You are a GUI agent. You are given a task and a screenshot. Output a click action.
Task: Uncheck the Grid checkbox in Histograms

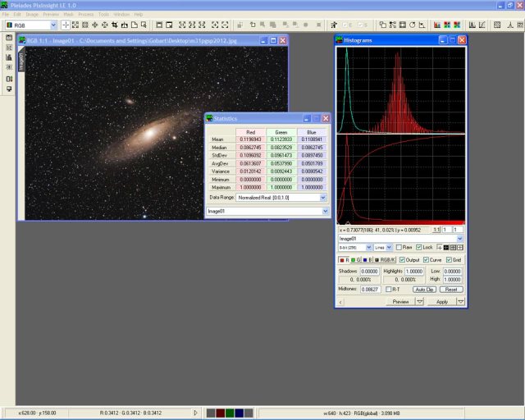(450, 259)
